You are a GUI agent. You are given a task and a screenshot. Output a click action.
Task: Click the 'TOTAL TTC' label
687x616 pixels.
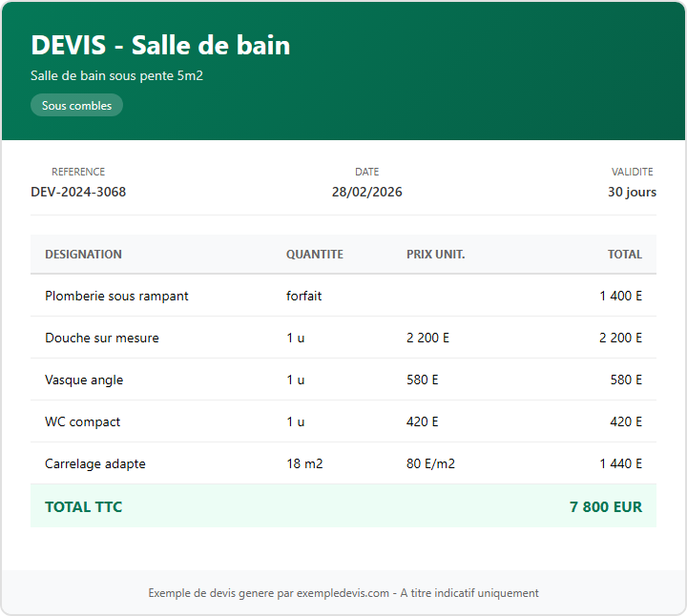tap(83, 506)
